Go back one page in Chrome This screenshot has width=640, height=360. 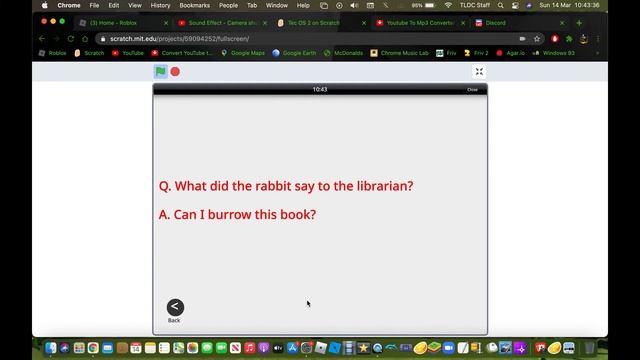pos(42,39)
